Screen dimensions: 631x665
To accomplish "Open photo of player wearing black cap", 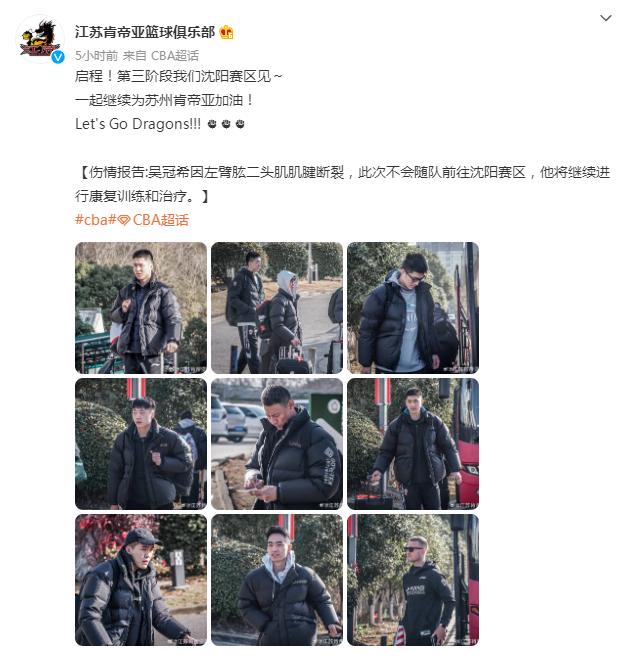I will pos(141,580).
